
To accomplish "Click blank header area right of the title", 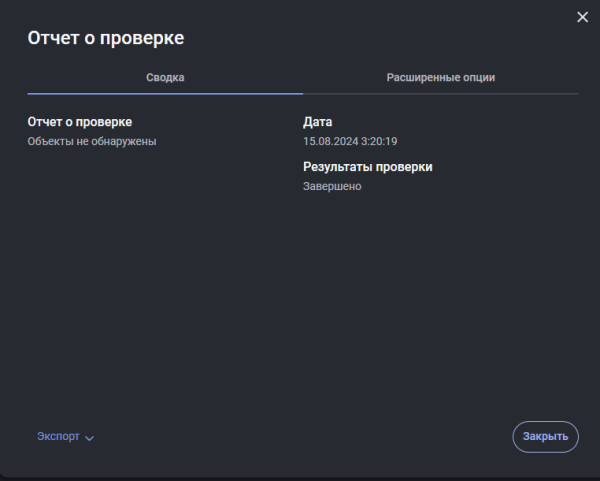I will point(380,38).
